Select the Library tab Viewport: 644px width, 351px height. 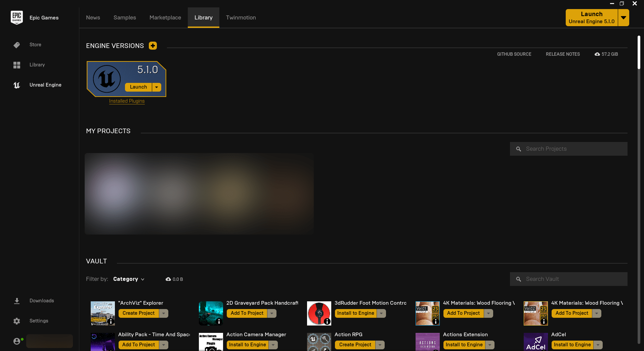click(204, 18)
